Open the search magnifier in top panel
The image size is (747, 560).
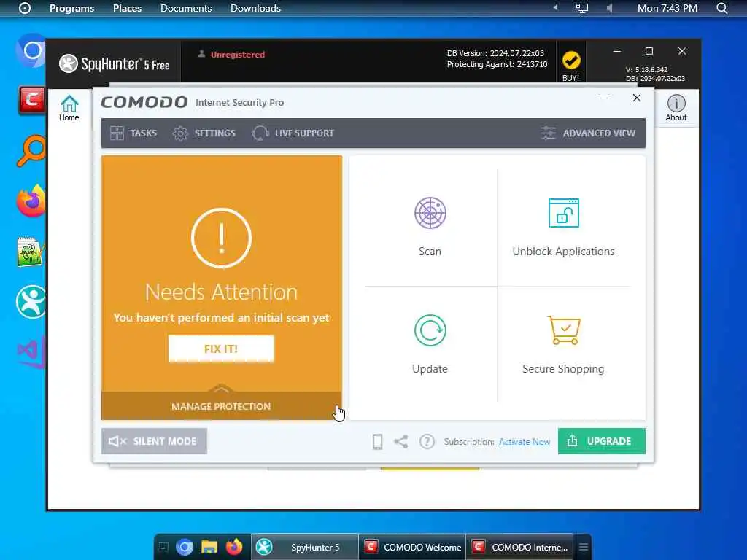[x=721, y=8]
